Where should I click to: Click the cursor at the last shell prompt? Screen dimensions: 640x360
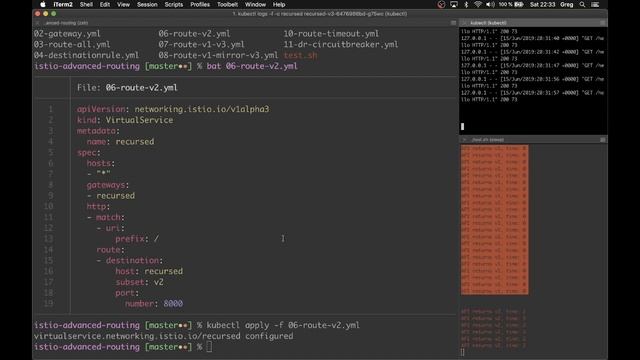pos(209,347)
